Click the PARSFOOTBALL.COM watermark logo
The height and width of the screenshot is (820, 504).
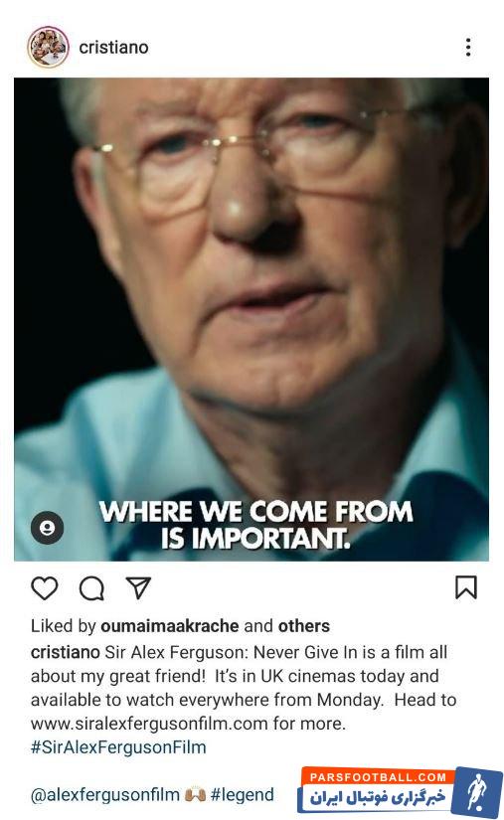coord(378,777)
